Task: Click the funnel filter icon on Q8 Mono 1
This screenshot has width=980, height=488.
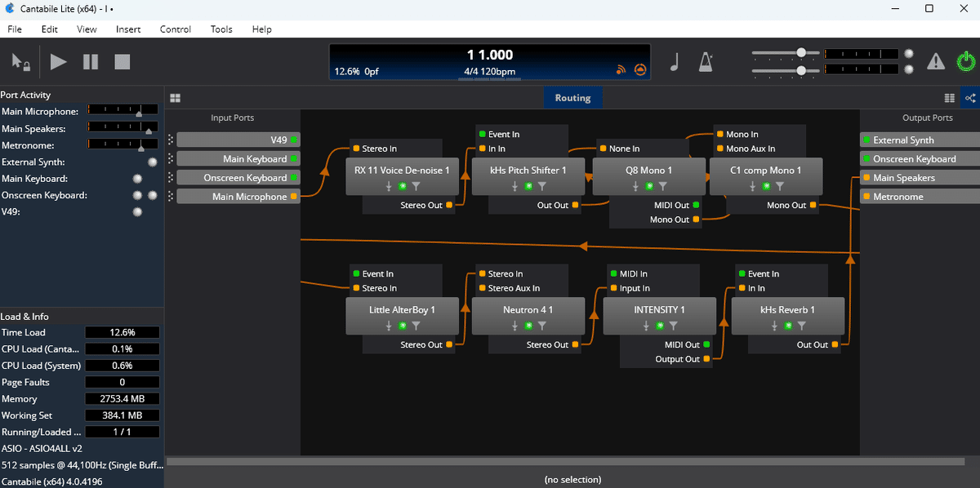Action: pyautogui.click(x=662, y=187)
